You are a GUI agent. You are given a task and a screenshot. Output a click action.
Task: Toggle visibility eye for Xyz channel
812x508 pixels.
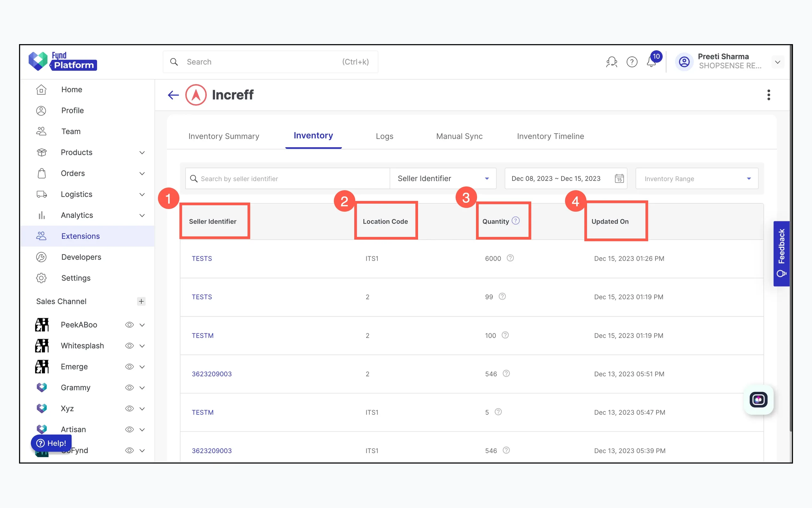point(129,409)
